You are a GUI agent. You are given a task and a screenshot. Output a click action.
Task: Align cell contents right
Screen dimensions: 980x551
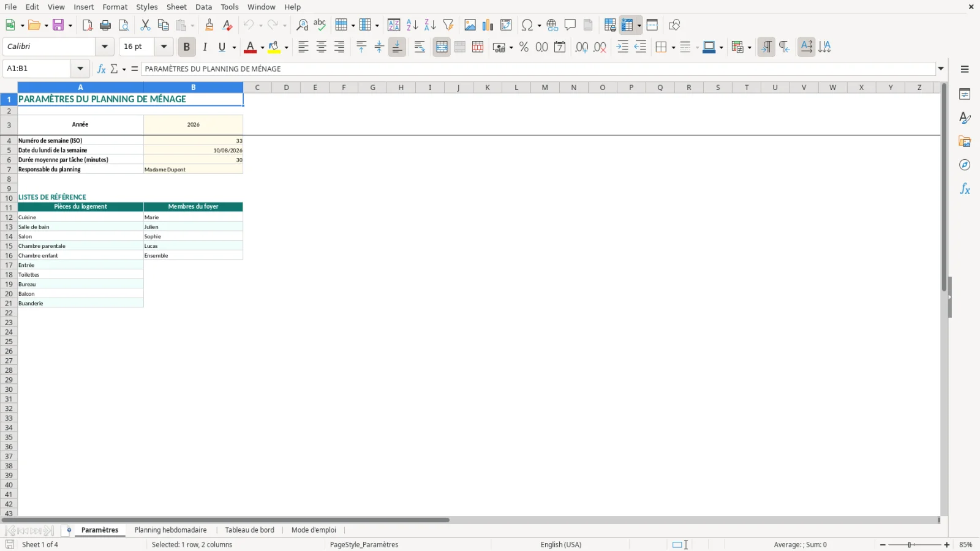pyautogui.click(x=339, y=47)
